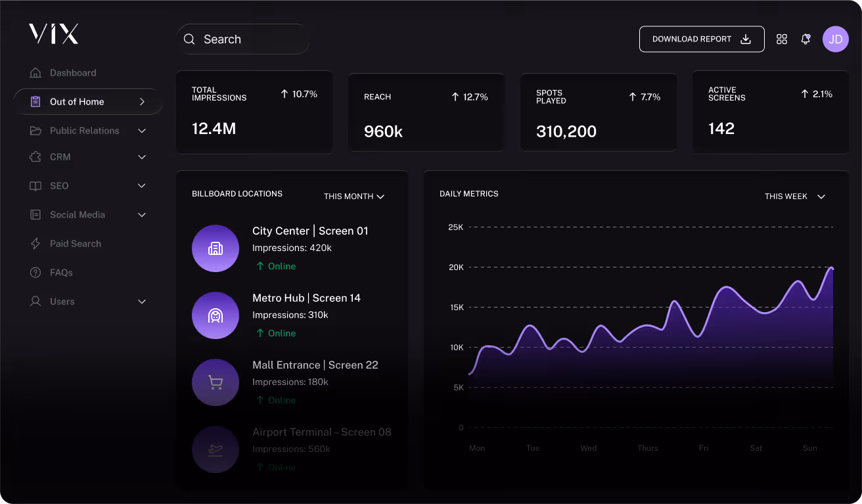Click the 12.7% growth indicator
The image size is (862, 504).
click(470, 97)
